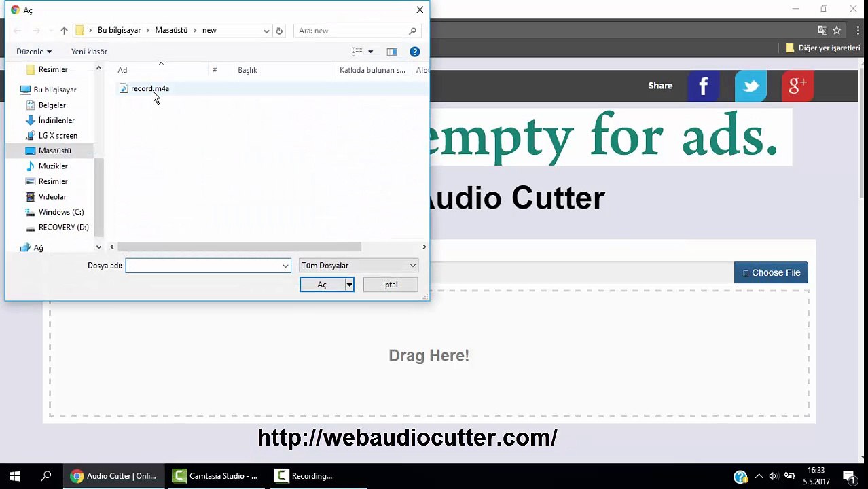868x489 pixels.
Task: Click the tray help question mark icon
Action: (741, 477)
